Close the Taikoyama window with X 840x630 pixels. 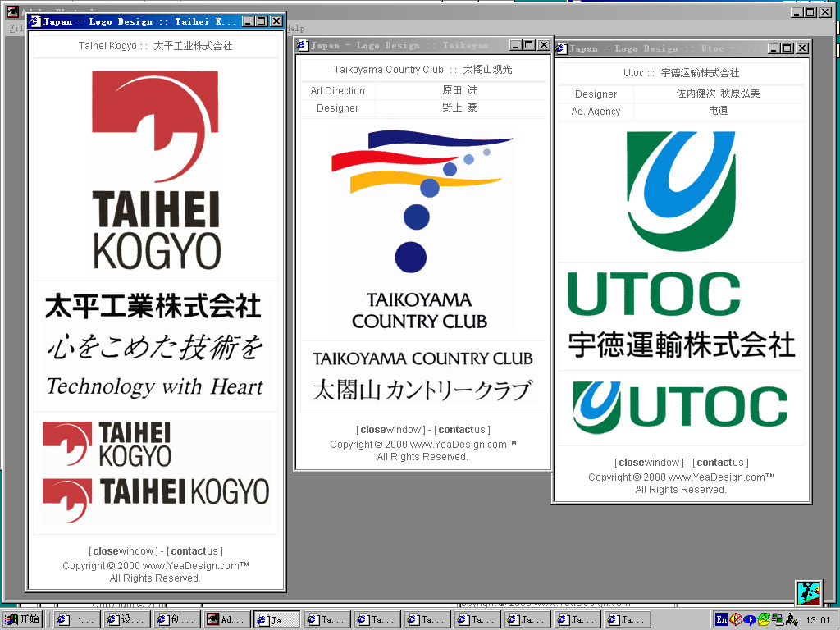tap(544, 46)
